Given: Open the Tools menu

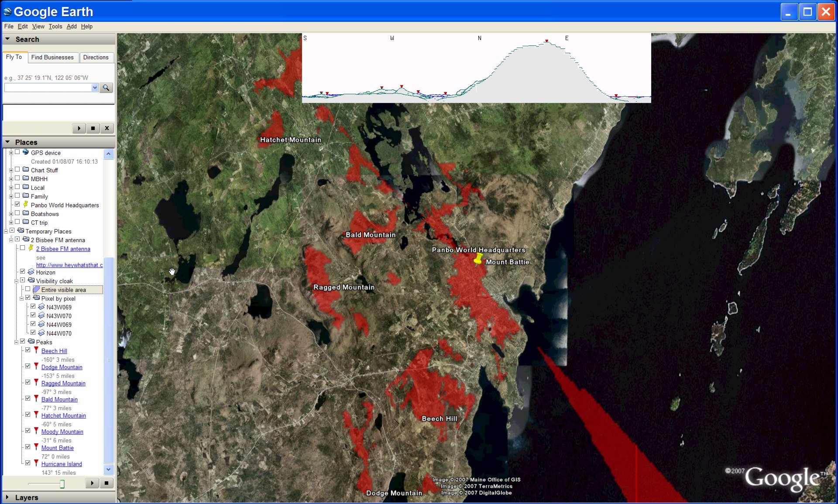Looking at the screenshot, I should [55, 27].
